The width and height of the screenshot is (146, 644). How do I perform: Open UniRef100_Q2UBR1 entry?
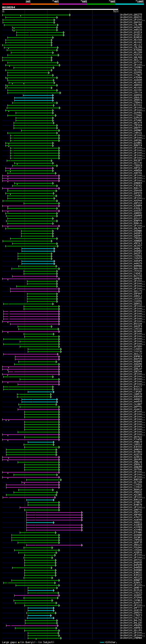(x=131, y=143)
